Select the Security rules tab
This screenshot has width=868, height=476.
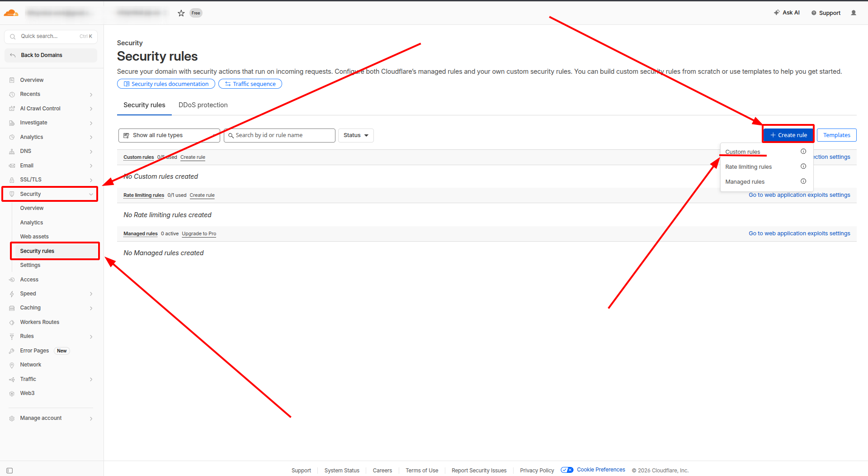coord(144,105)
